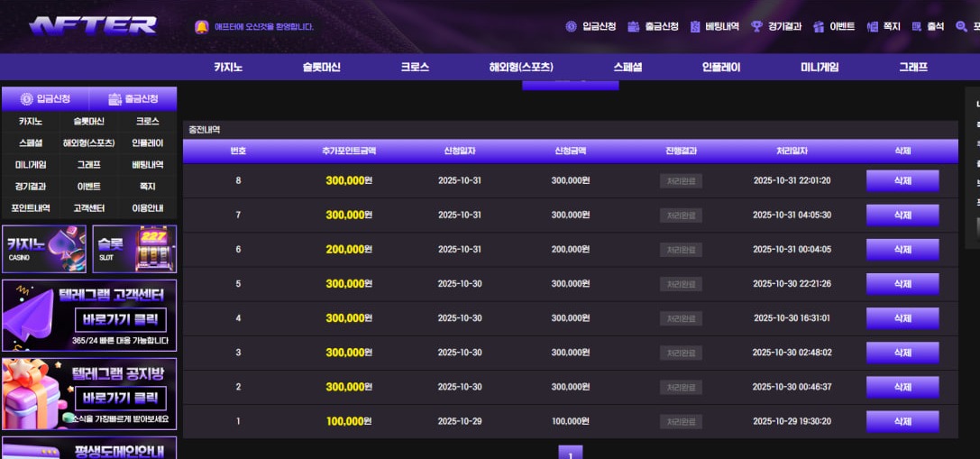Image resolution: width=980 pixels, height=459 pixels.
Task: Click sidebar 입금신청 button
Action: (45, 99)
